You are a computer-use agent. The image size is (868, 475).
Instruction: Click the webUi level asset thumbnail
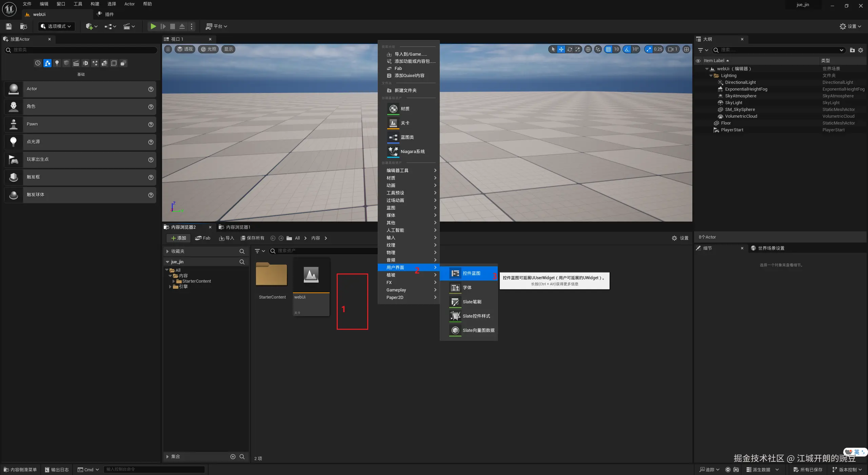311,275
